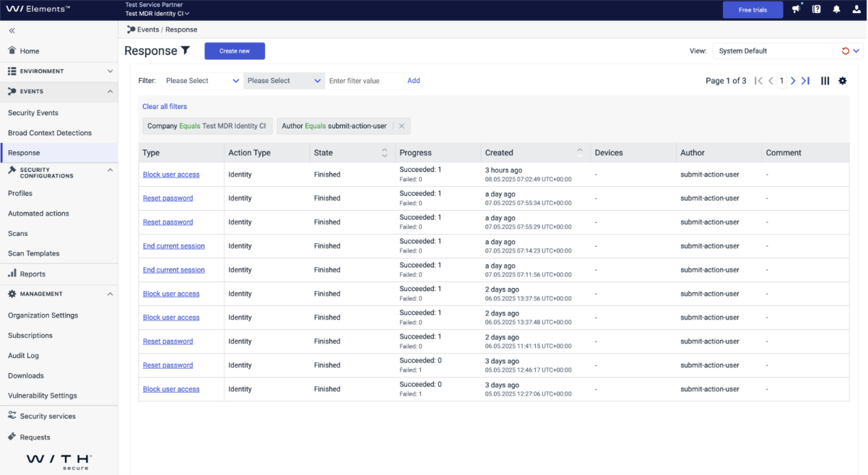Viewport: 868px width, 475px height.
Task: Click the page number input box
Action: point(781,81)
